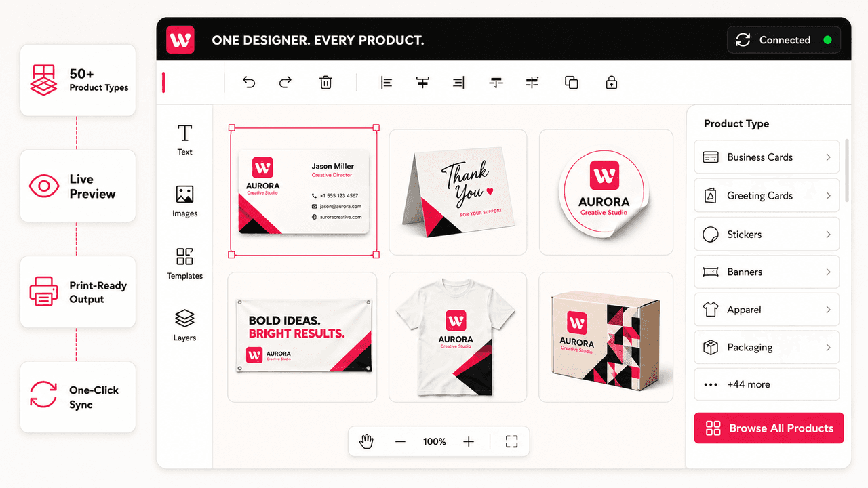The height and width of the screenshot is (488, 868).
Task: Toggle the Live Preview eye icon
Action: 44,186
